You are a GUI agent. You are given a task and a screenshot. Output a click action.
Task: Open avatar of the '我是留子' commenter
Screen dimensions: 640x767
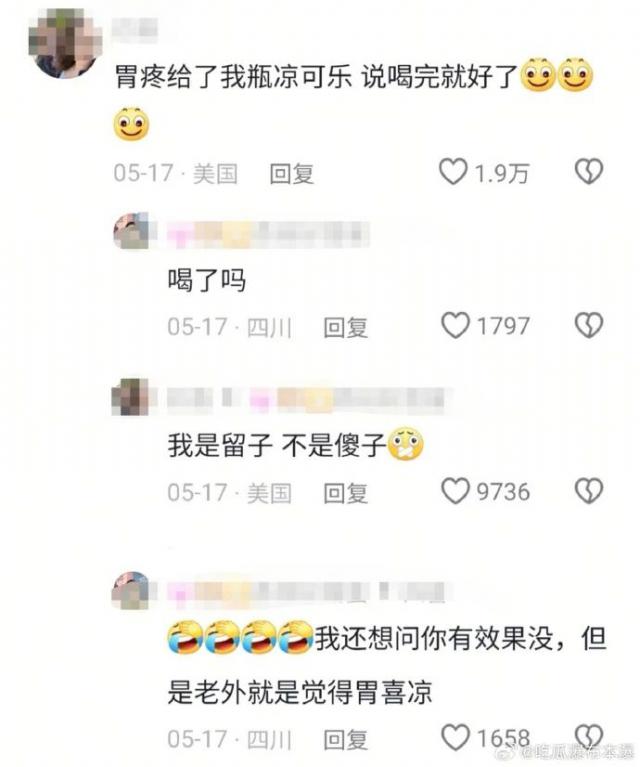coord(130,397)
